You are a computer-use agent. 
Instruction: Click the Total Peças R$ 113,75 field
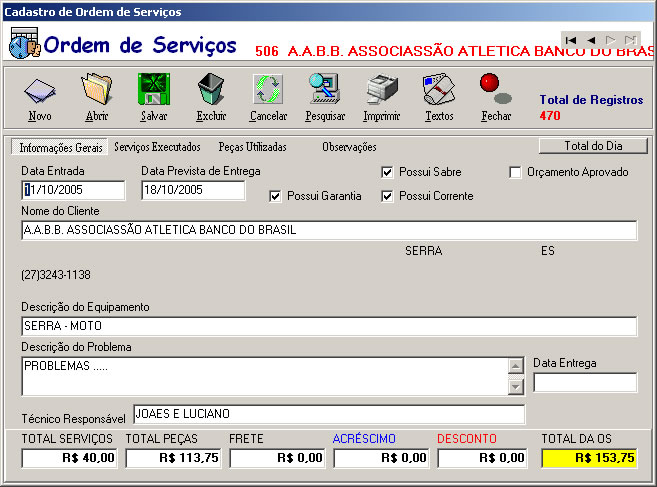[x=173, y=458]
